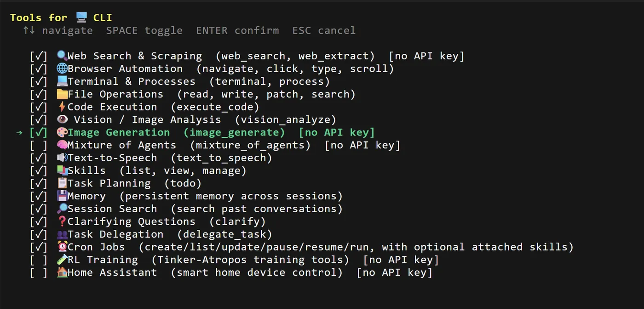Click the globe Browser Automation icon
This screenshot has height=309, width=644.
(x=62, y=69)
